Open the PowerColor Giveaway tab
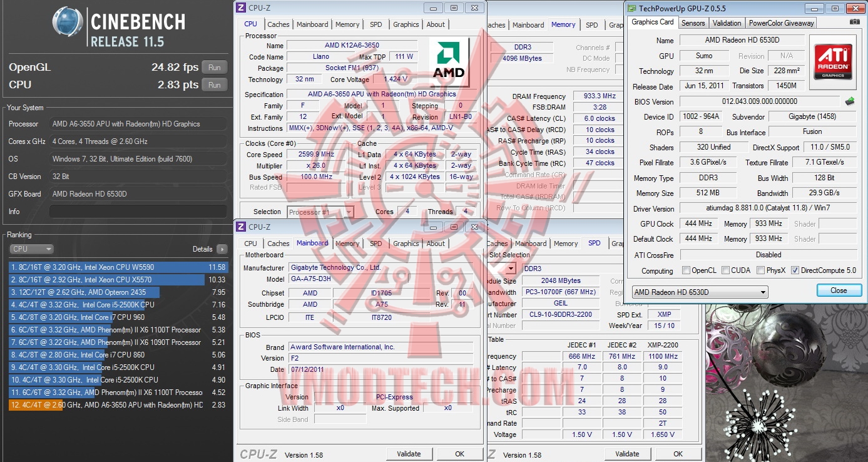This screenshot has width=868, height=462. click(782, 23)
